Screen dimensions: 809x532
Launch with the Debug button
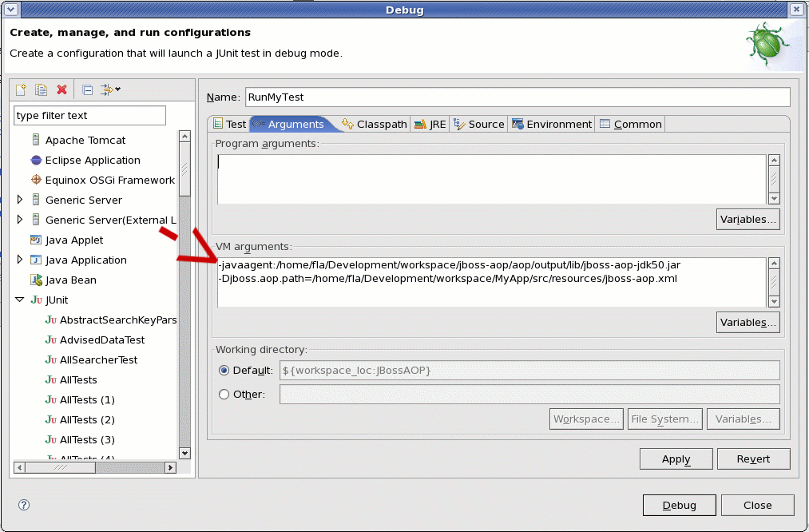click(679, 505)
